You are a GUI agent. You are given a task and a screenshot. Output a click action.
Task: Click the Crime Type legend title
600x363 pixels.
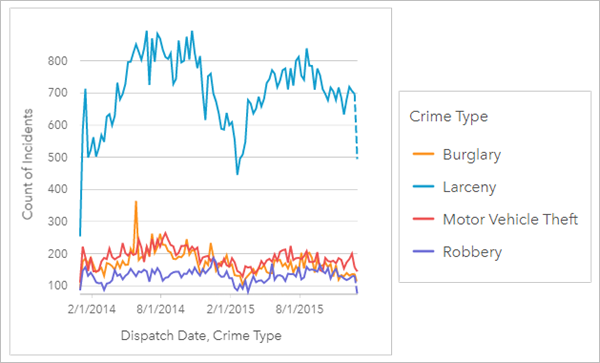[x=449, y=116]
